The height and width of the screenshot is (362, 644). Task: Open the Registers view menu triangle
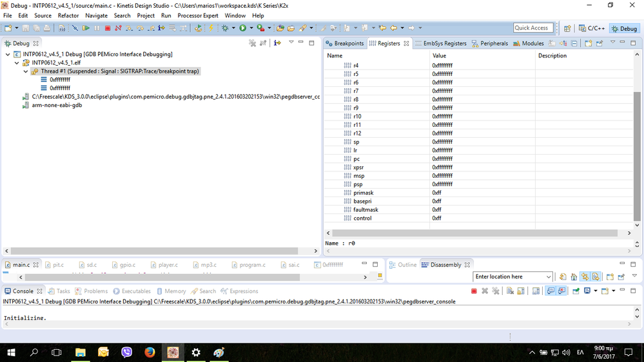[x=612, y=43]
